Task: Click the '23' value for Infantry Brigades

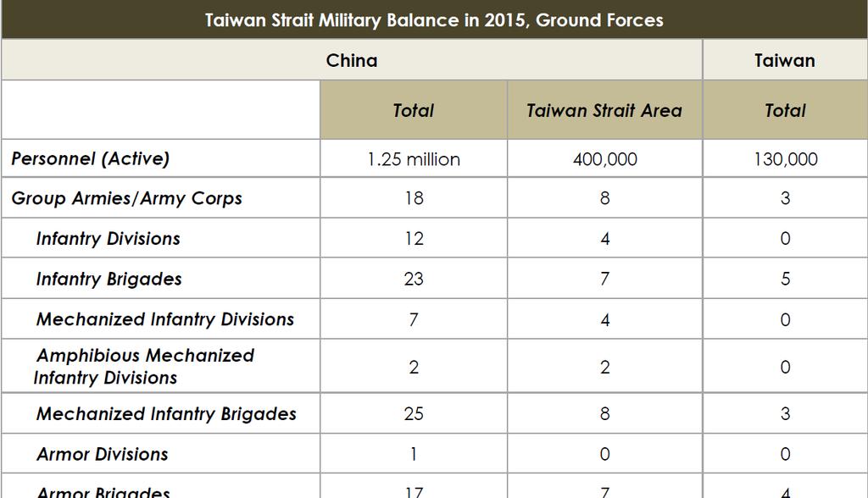Action: click(414, 279)
